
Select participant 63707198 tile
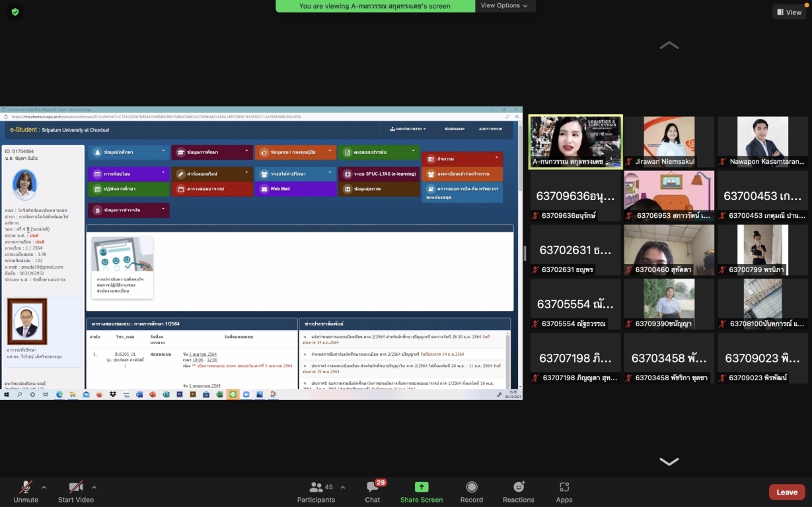point(575,358)
